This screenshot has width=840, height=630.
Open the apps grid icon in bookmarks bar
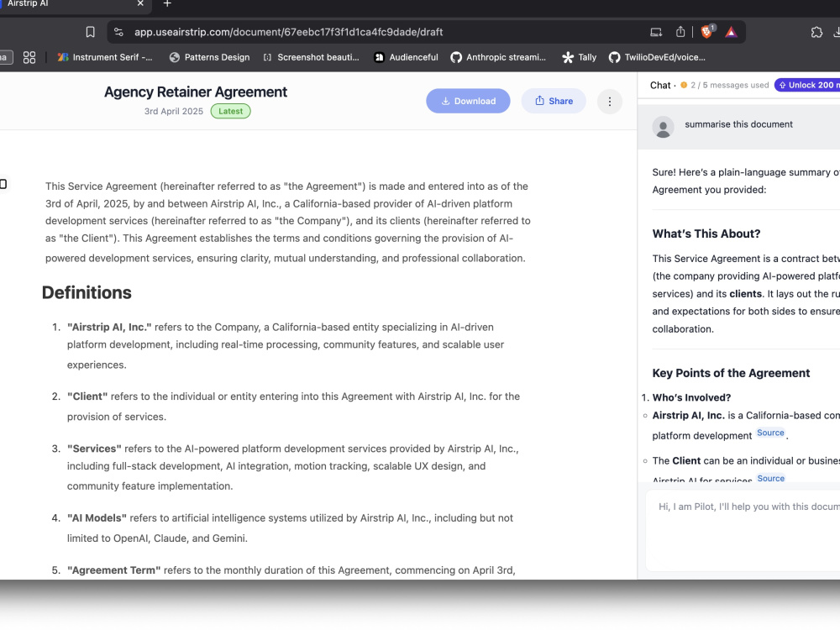coord(29,57)
